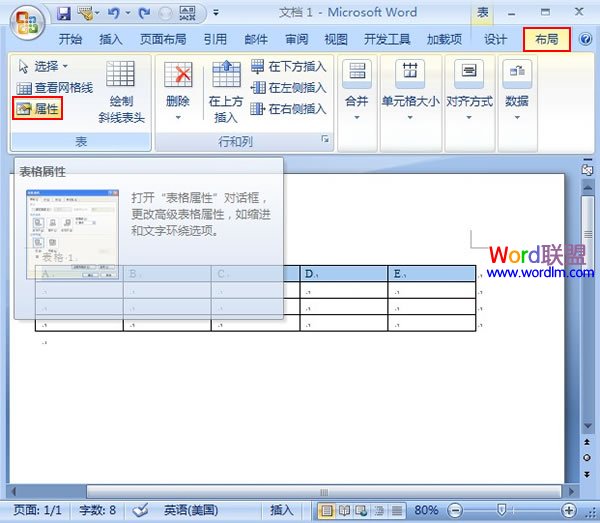The image size is (600, 523).
Task: Open Rows and Columns dialog launcher
Action: point(325,139)
